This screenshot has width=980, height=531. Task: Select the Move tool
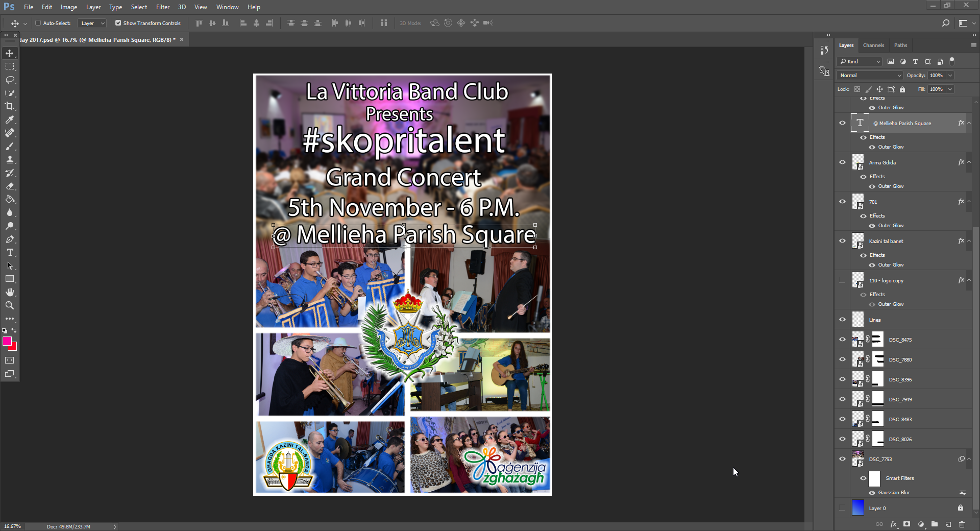pyautogui.click(x=10, y=53)
